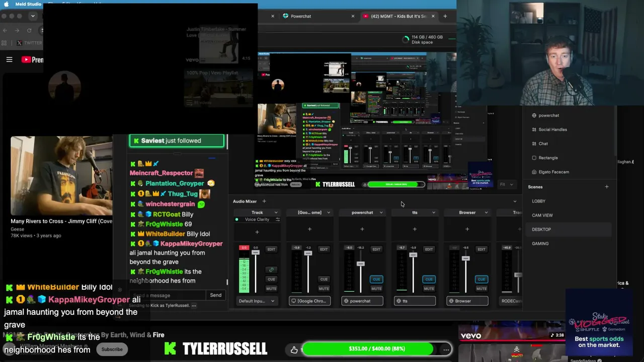Viewport: 644px width, 362px height.
Task: Add an effect to the Google Chrome channel
Action: pyautogui.click(x=309, y=229)
